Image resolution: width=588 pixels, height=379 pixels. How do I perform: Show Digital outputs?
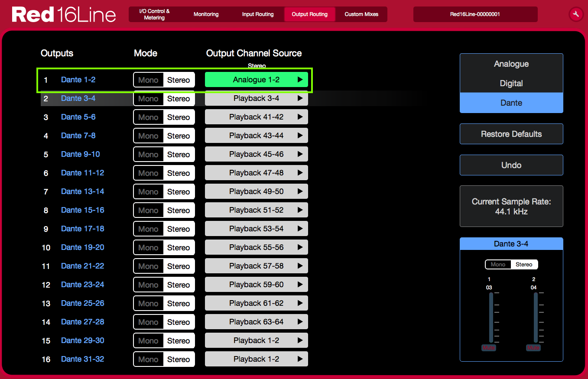(511, 83)
